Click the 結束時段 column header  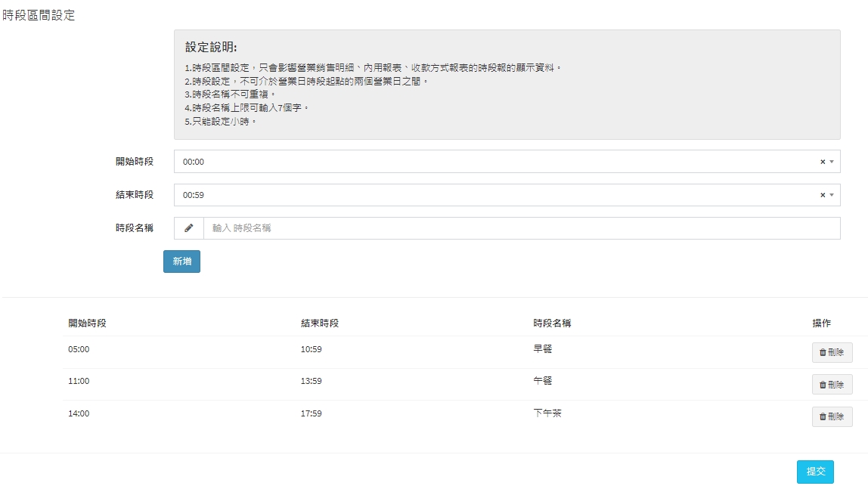[x=320, y=323]
